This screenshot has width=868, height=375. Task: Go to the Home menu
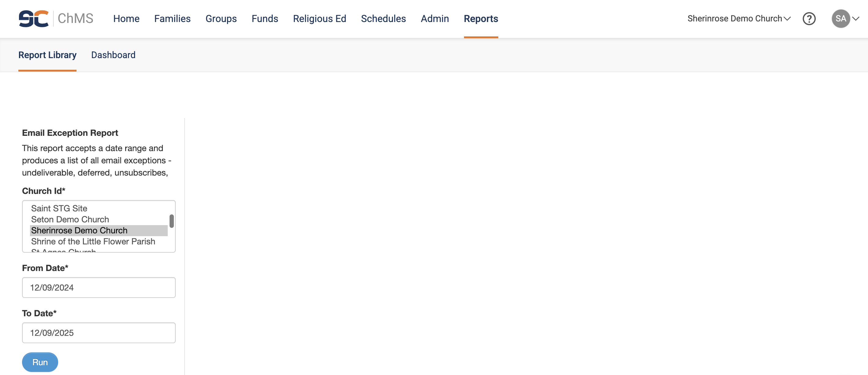click(x=126, y=19)
